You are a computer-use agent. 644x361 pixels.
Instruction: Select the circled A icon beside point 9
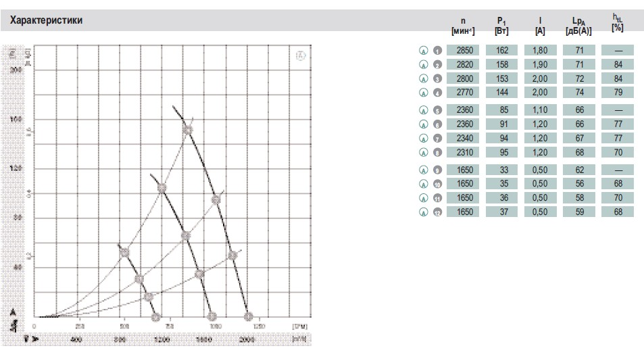[424, 170]
